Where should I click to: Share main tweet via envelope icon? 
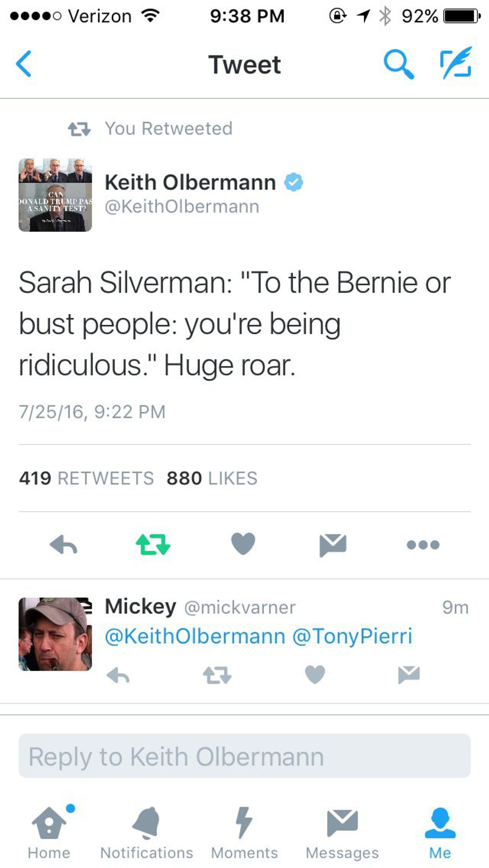(x=333, y=544)
